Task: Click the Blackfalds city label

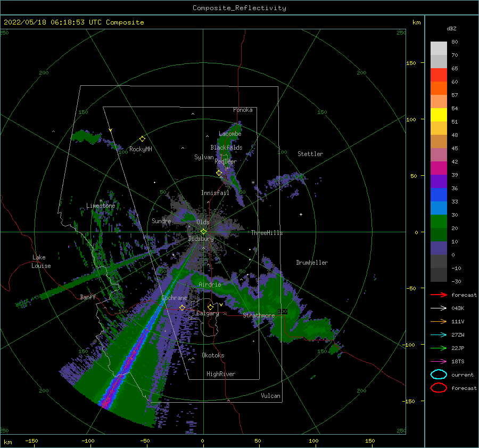Action: tap(226, 148)
